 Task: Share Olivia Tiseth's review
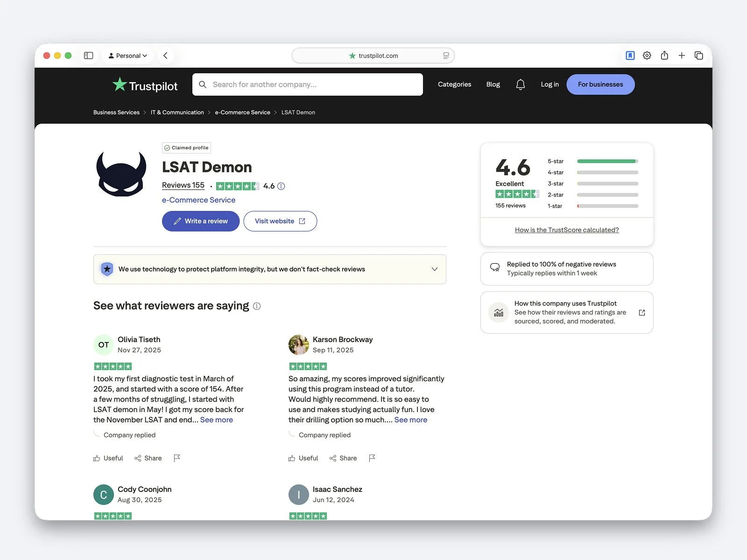coord(148,458)
